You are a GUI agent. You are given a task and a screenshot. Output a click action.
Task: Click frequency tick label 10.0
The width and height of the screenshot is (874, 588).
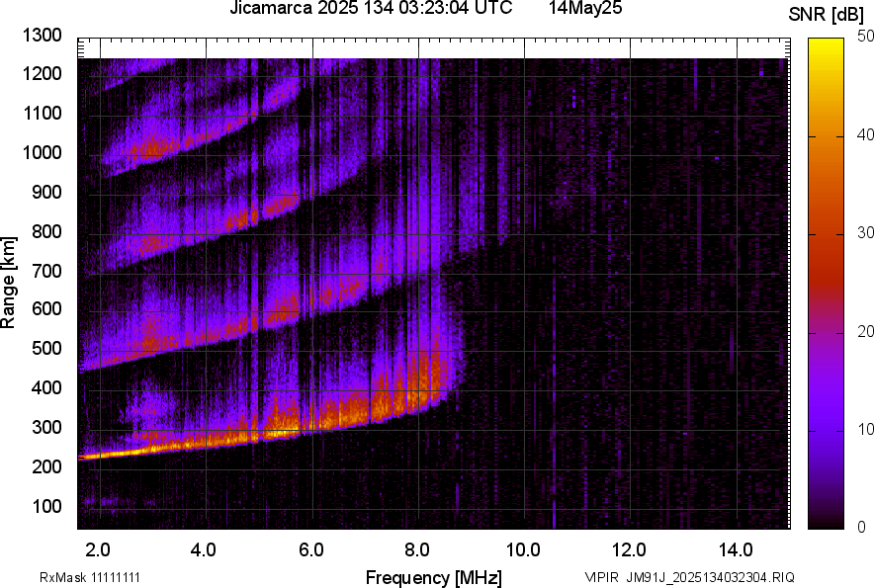click(523, 550)
